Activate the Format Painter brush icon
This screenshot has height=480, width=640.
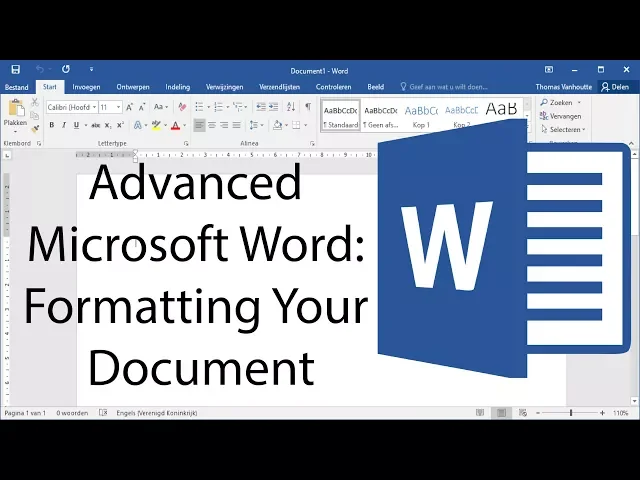click(x=35, y=129)
